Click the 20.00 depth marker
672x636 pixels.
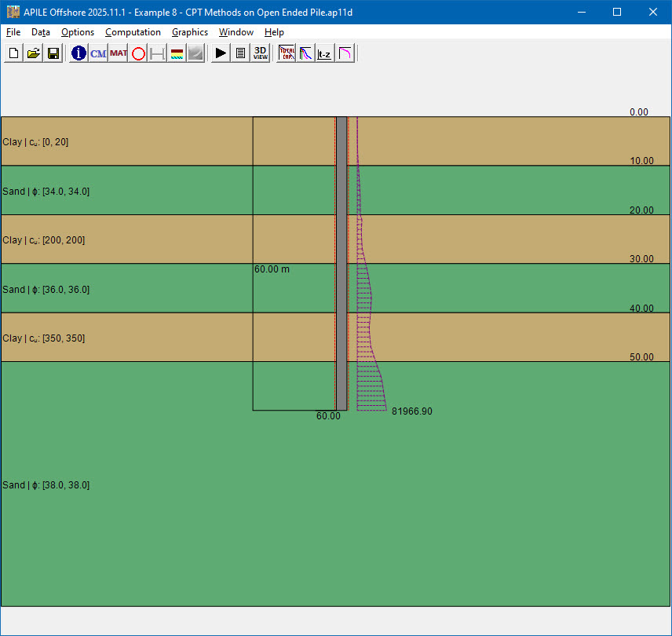641,210
